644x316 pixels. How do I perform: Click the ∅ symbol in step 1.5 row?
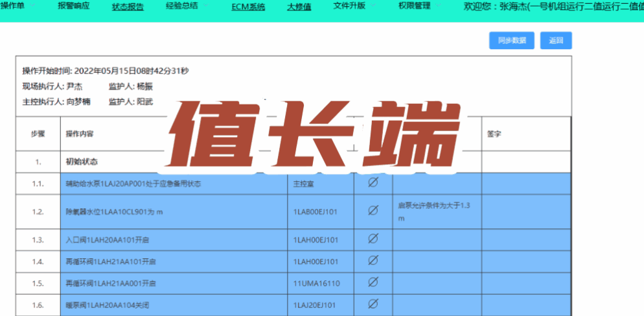tap(373, 283)
